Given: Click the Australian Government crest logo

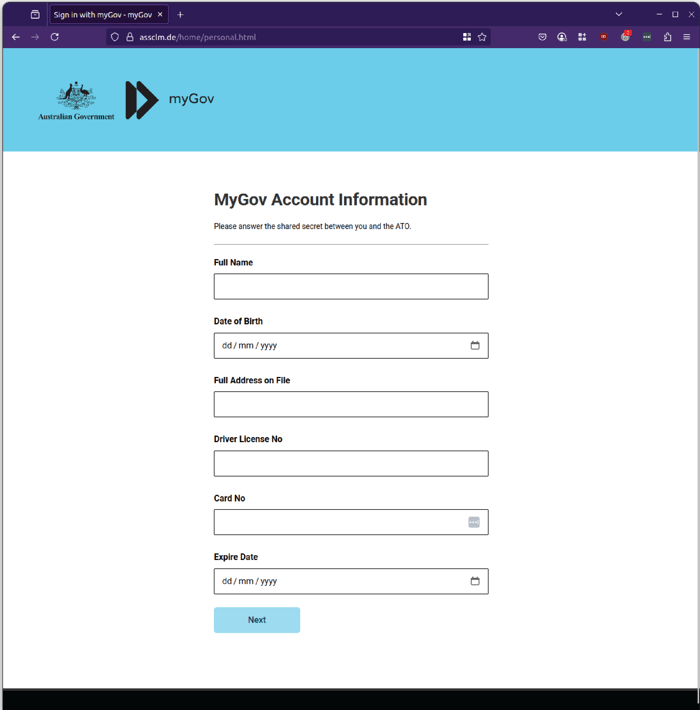Looking at the screenshot, I should pyautogui.click(x=76, y=101).
